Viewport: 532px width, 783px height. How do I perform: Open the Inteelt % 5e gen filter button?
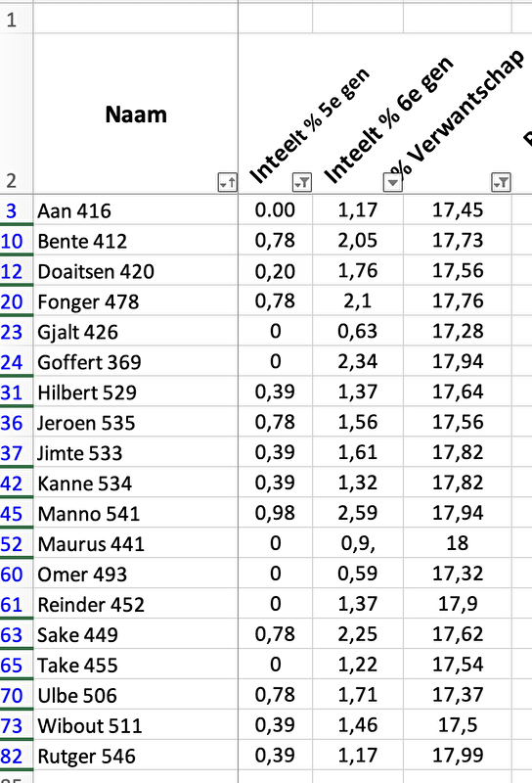(302, 182)
